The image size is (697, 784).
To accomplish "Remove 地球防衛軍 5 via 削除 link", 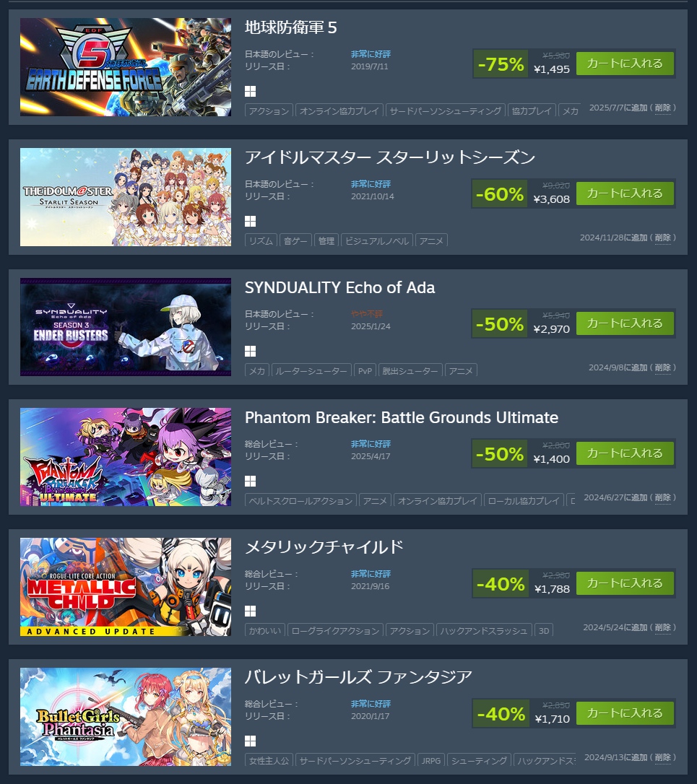I will [x=662, y=108].
